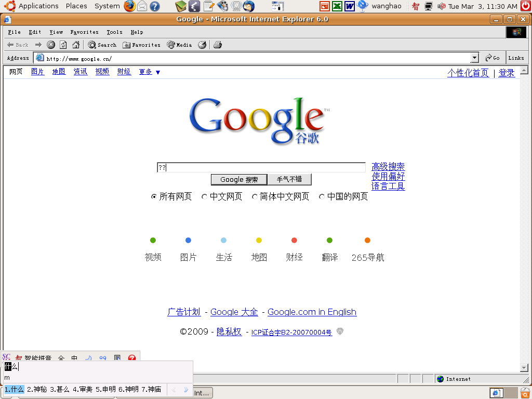The image size is (532, 399).
Task: Toggle punctuation mode icon on IME bar
Action: [x=103, y=358]
